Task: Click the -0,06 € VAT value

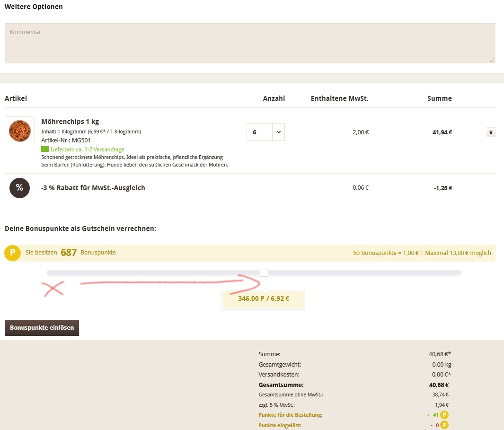Action: tap(360, 188)
